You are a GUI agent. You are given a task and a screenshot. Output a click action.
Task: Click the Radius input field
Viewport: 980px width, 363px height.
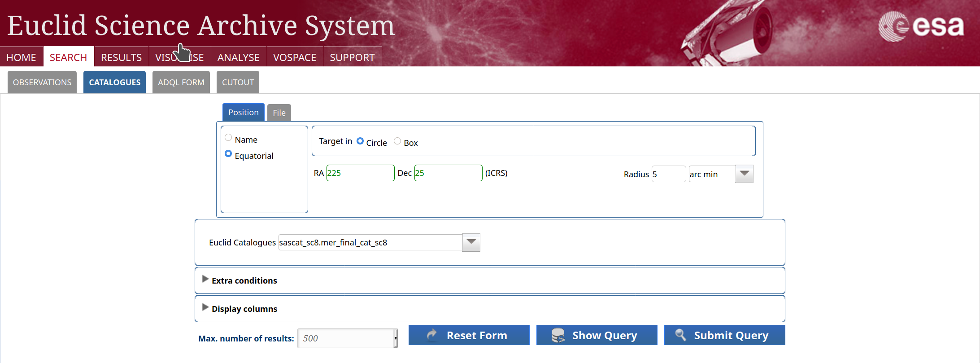[669, 174]
